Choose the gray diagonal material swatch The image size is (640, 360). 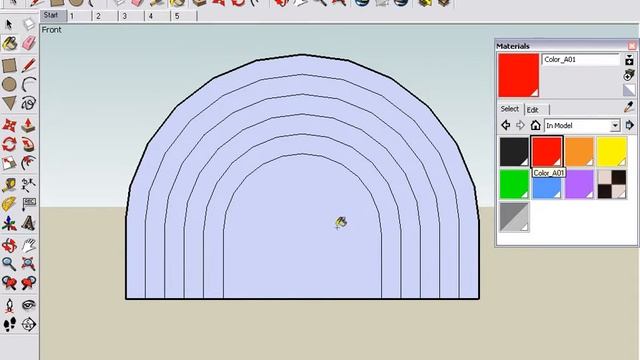click(x=514, y=217)
